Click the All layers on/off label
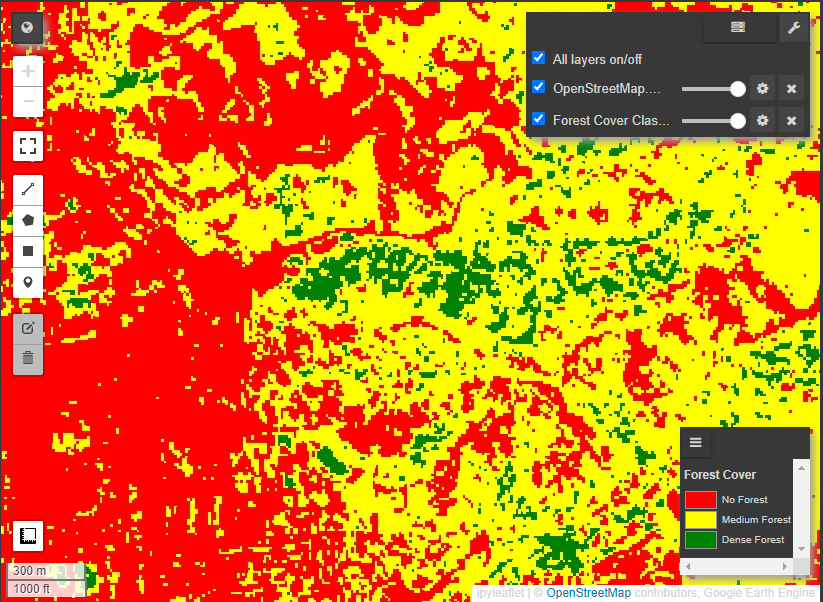Screen dimensions: 823x602 tap(597, 59)
